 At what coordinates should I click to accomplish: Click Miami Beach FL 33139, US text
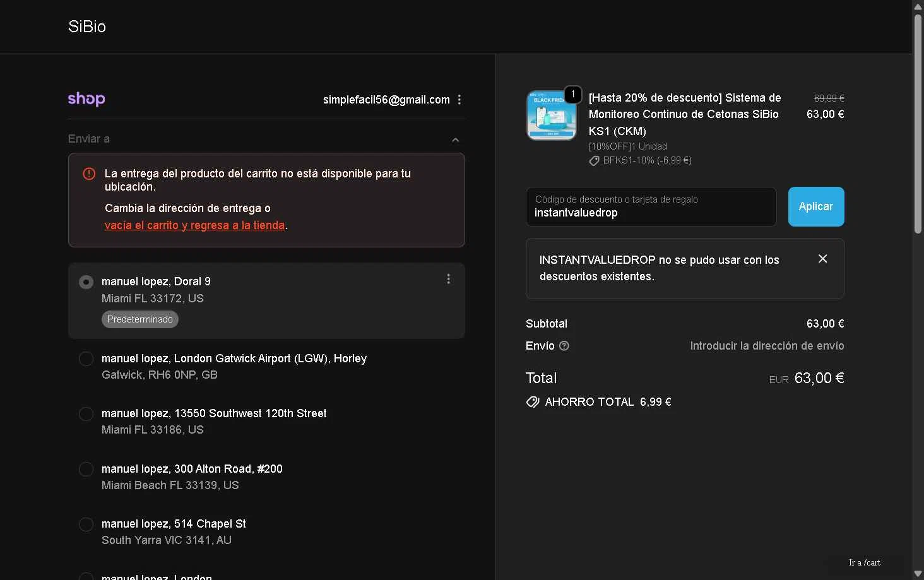pos(170,485)
